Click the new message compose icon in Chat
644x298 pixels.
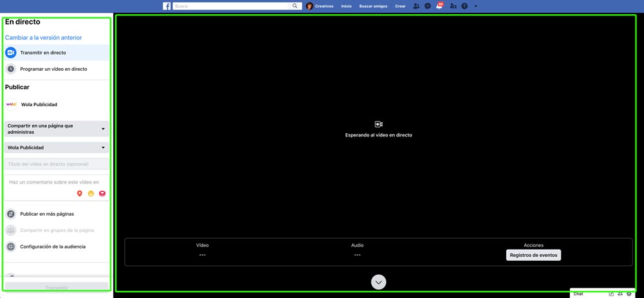pos(611,293)
